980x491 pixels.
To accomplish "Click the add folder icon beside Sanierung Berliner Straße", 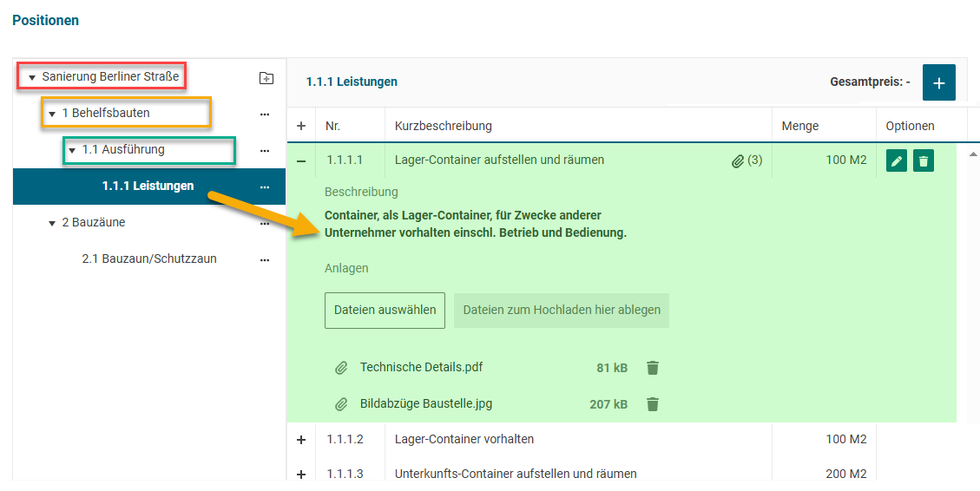I will tap(266, 78).
